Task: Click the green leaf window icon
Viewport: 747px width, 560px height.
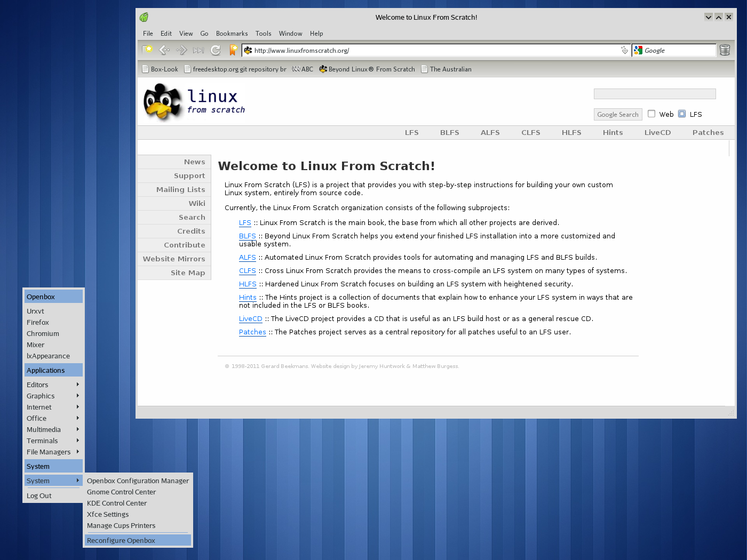Action: point(144,17)
